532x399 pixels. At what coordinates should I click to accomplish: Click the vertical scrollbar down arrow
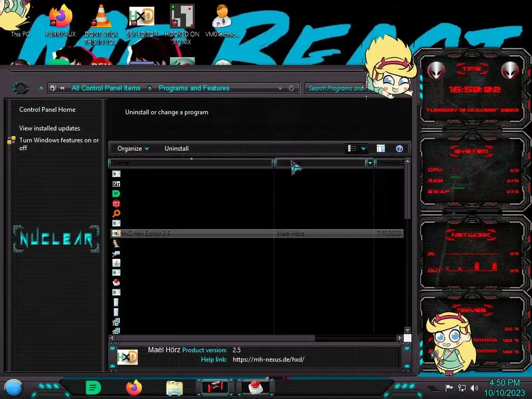407,330
